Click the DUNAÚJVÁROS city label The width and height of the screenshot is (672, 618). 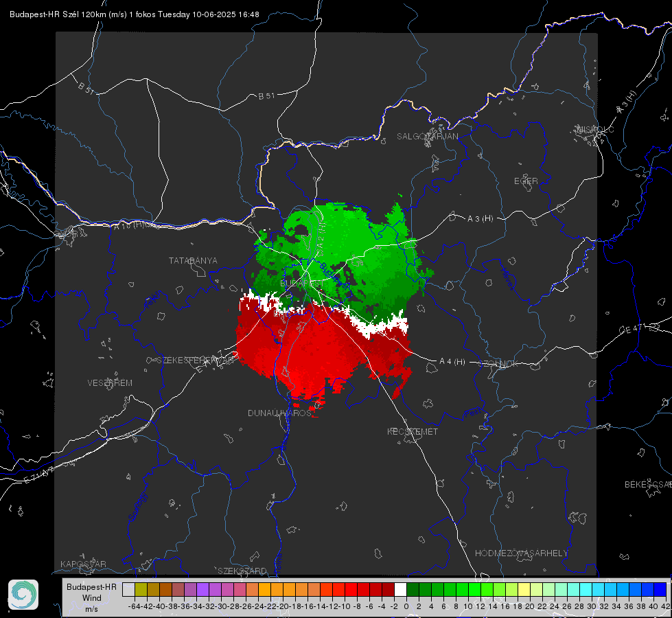point(279,413)
